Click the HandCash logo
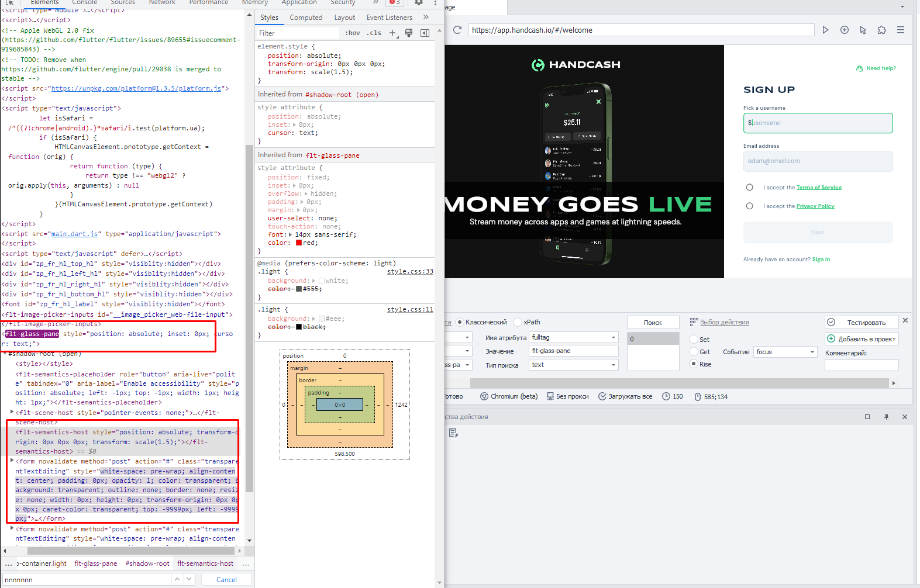This screenshot has height=588, width=920. [576, 65]
